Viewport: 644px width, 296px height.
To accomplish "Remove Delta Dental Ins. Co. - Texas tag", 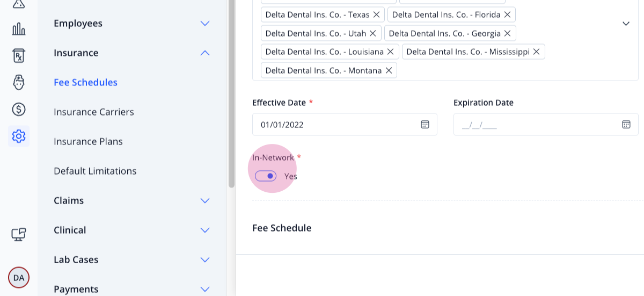I will point(376,15).
